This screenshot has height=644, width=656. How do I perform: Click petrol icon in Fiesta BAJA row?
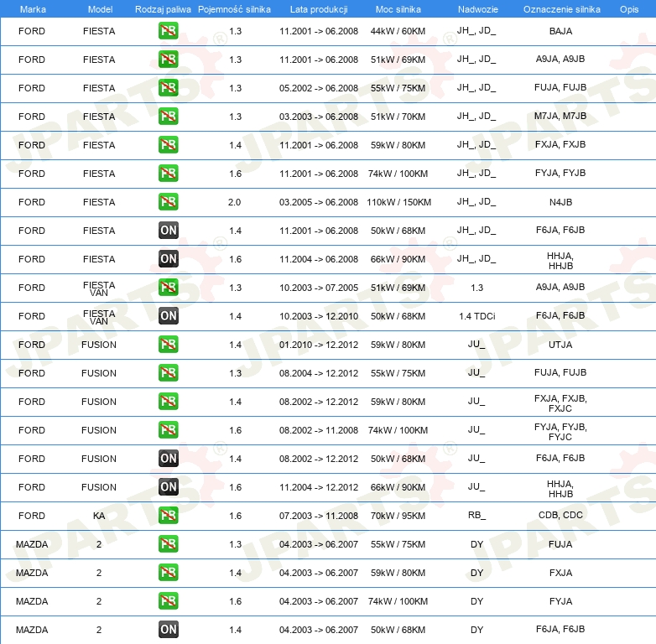[168, 31]
